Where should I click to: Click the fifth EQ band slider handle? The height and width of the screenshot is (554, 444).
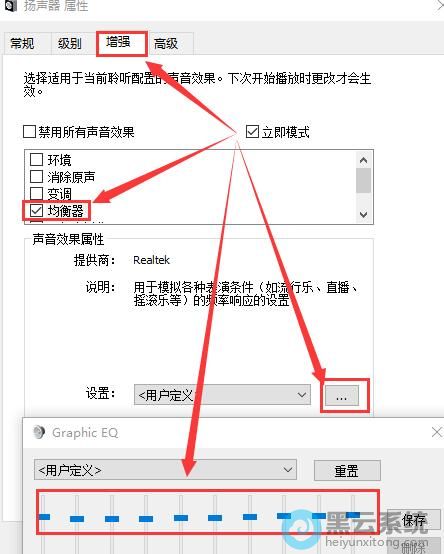[x=181, y=518]
